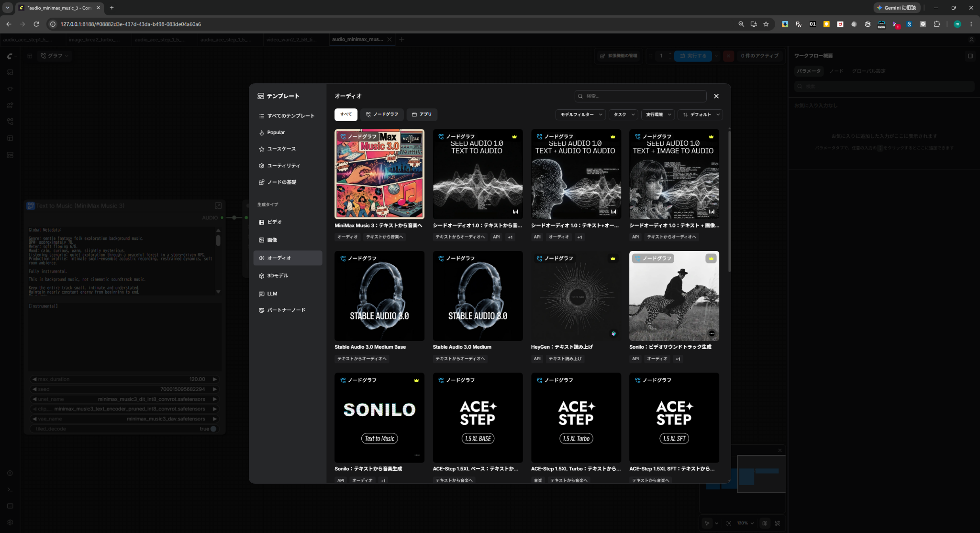This screenshot has width=980, height=533.
Task: Select the LLM generation type
Action: coord(288,294)
